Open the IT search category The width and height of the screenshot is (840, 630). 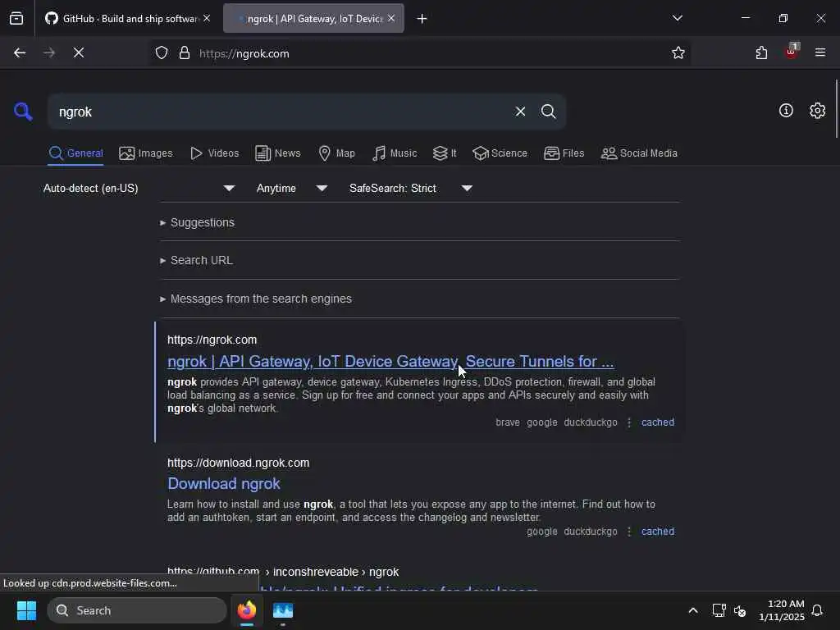(x=444, y=153)
